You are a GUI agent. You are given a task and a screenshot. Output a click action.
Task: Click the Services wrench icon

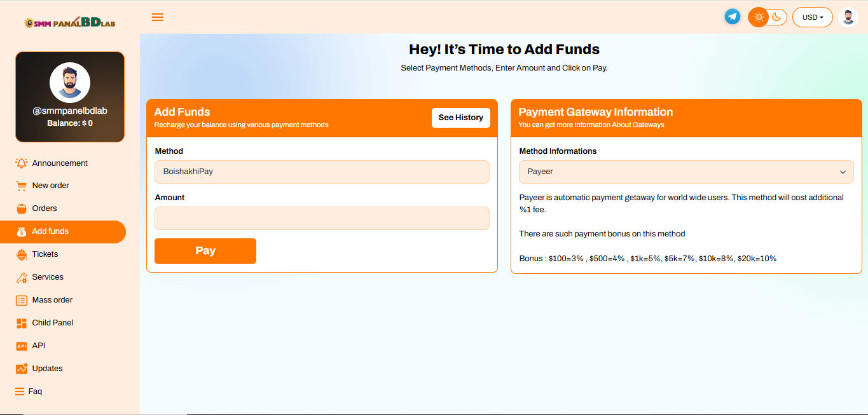22,277
